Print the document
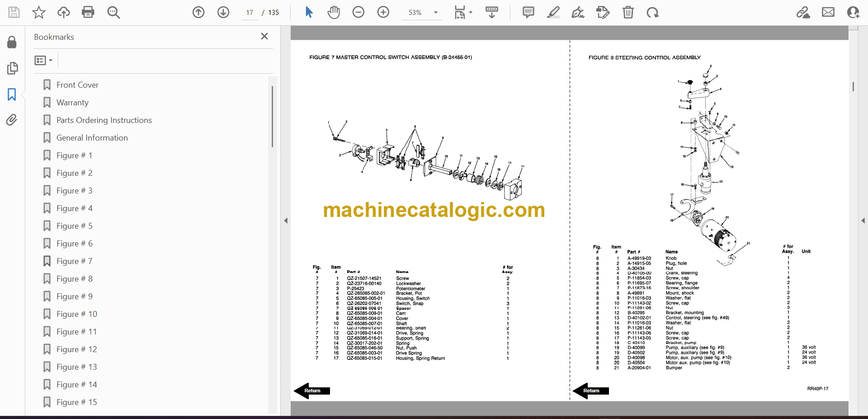Image resolution: width=868 pixels, height=419 pixels. tap(88, 12)
